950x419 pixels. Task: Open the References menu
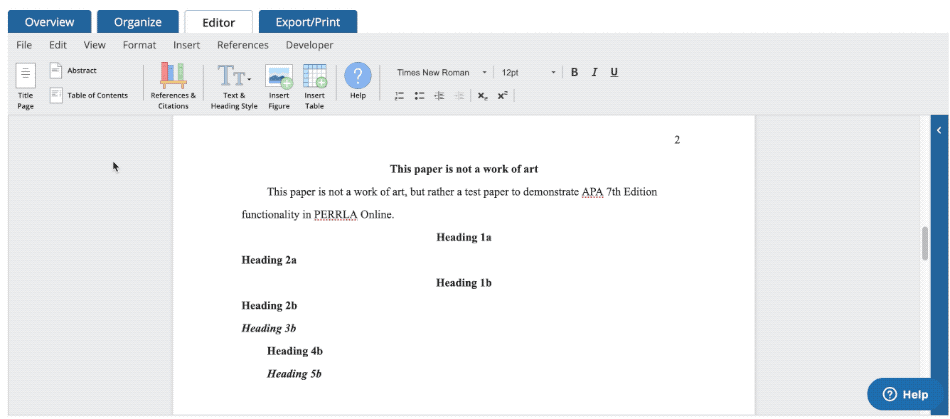click(x=243, y=45)
